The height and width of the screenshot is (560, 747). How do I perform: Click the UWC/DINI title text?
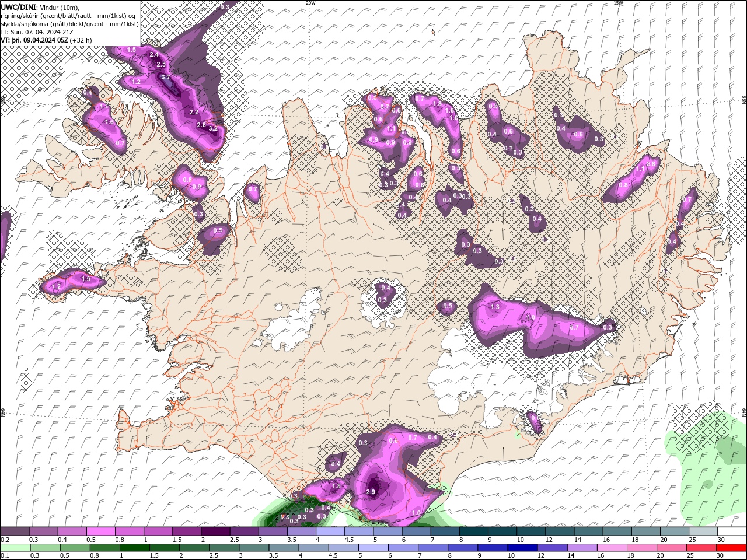tap(18, 7)
